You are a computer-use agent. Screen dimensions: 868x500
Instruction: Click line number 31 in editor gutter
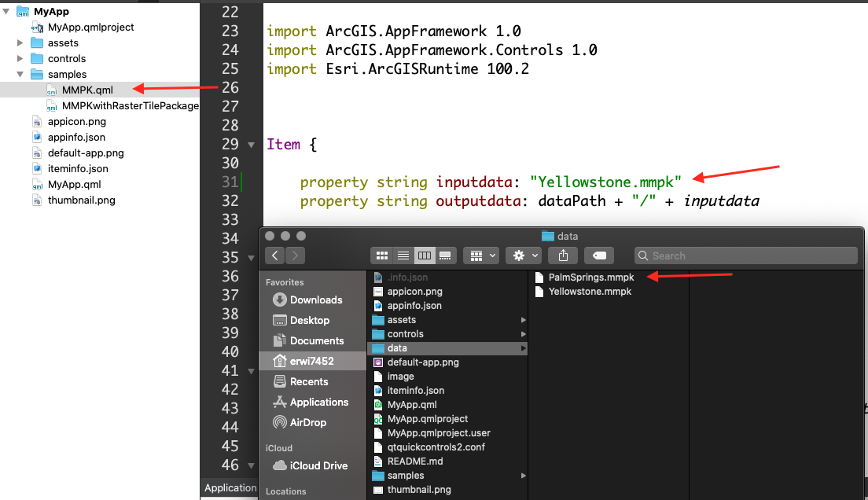(230, 182)
